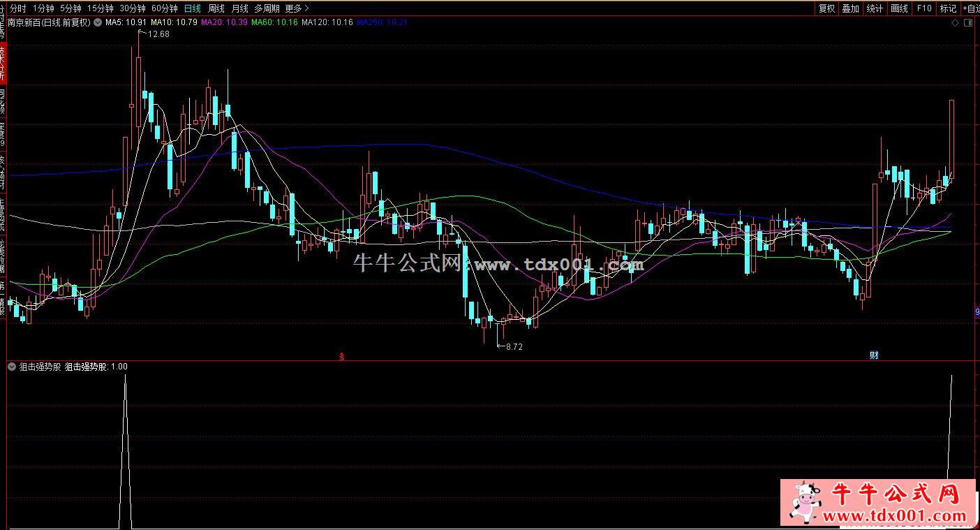Click the 8.72 low price marker
This screenshot has height=530, width=980.
click(x=514, y=346)
